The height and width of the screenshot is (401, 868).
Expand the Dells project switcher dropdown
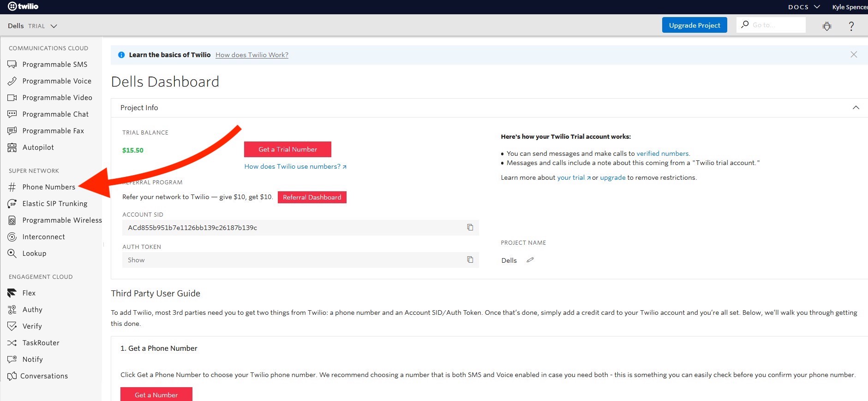pos(54,26)
